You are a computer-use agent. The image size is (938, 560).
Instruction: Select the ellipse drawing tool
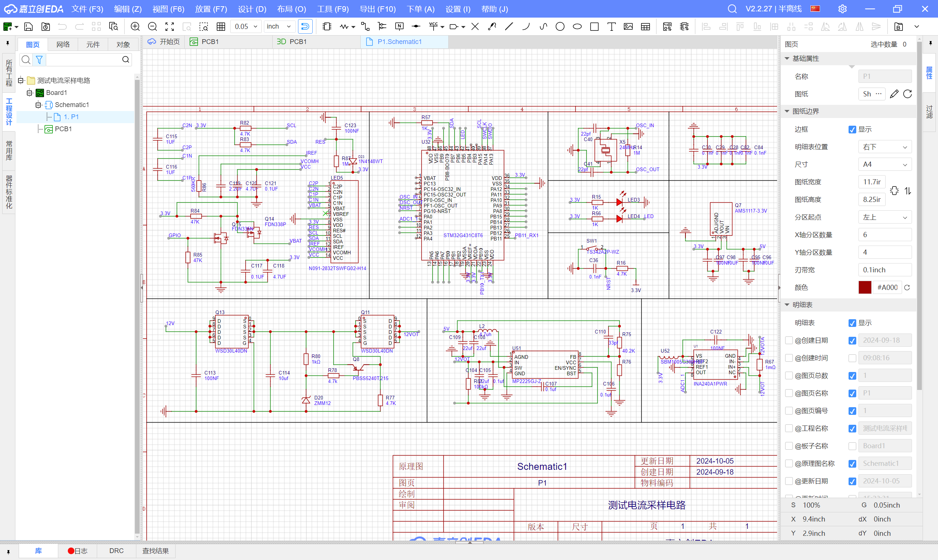click(x=577, y=26)
